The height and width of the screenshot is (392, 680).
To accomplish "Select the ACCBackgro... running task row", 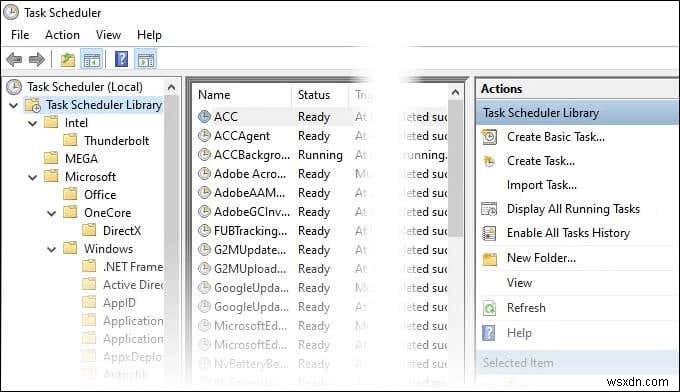I will (x=322, y=155).
